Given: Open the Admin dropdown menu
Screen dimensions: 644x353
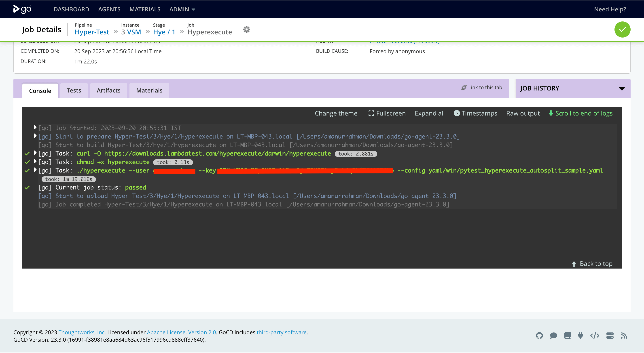Looking at the screenshot, I should click(182, 9).
